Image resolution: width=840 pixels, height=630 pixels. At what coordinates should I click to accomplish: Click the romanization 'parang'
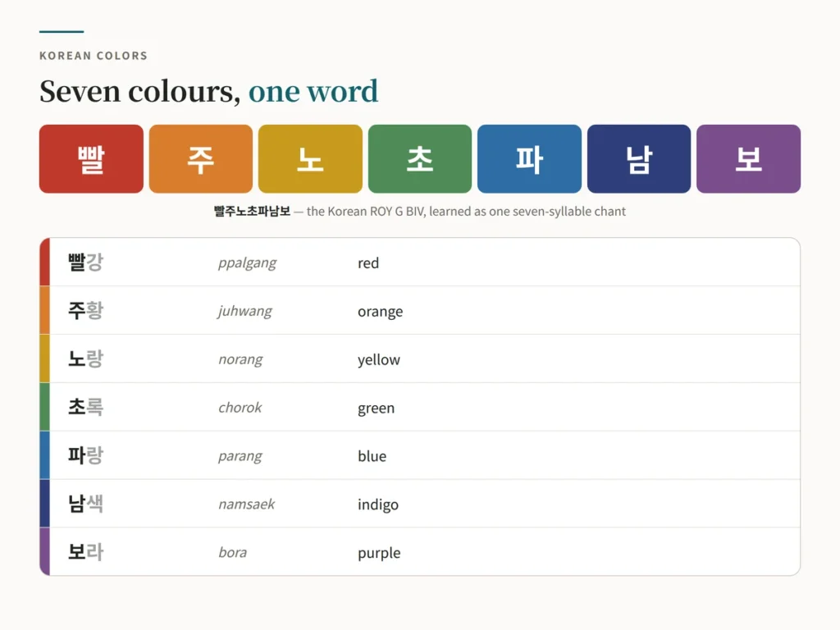tap(240, 456)
